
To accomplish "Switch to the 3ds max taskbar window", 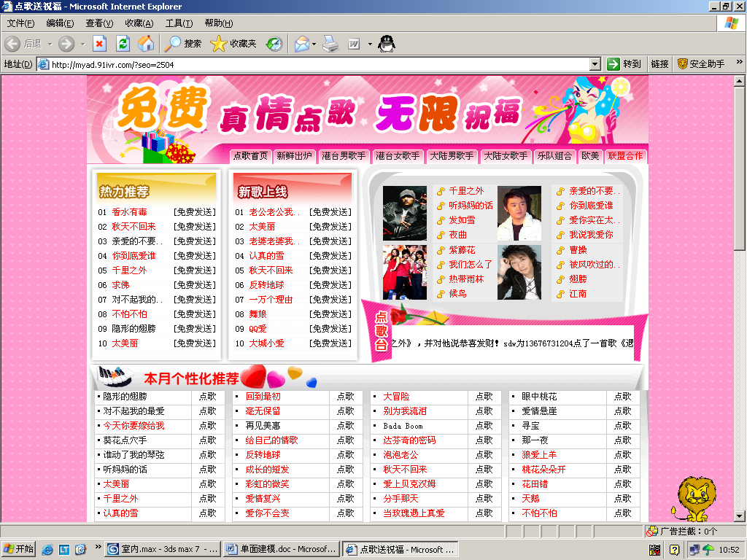I will (163, 550).
